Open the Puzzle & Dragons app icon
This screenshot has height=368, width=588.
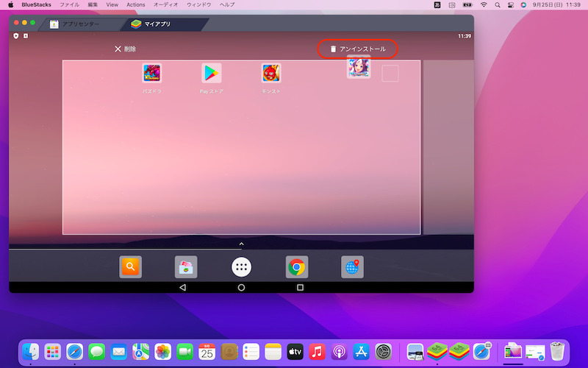pos(151,74)
